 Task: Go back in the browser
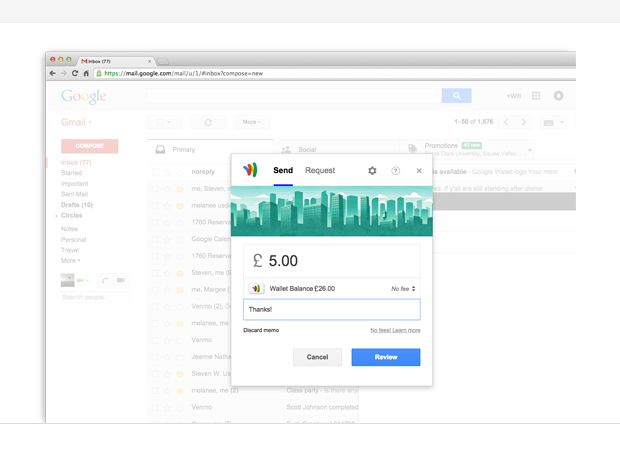tap(53, 73)
